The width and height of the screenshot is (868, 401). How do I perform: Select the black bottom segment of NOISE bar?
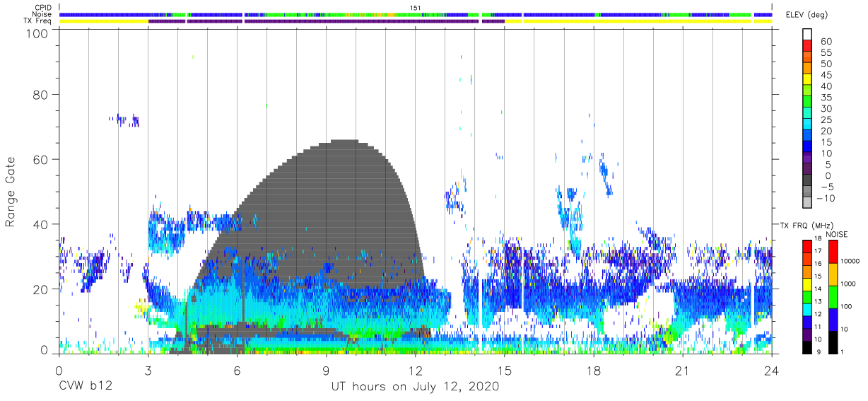coord(833,342)
